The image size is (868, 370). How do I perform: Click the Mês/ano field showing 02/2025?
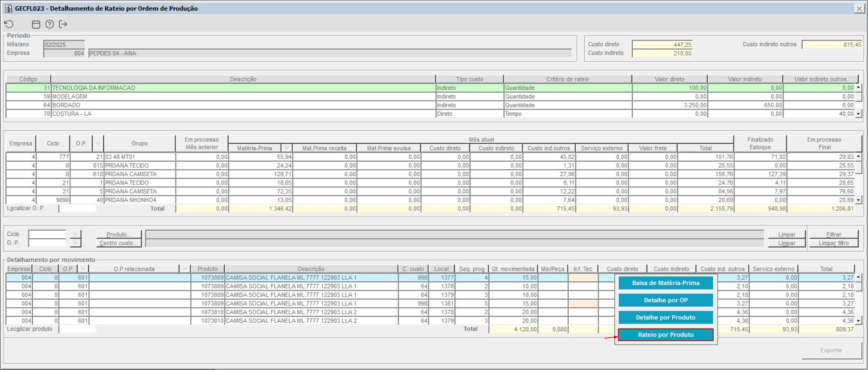coord(64,44)
